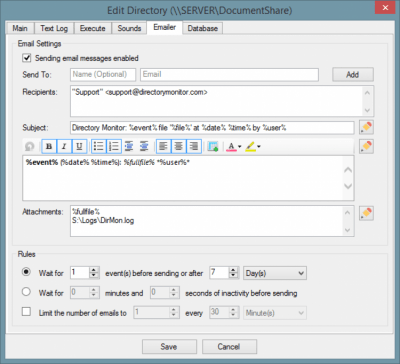
Task: Click the increase indent icon
Action: pyautogui.click(x=144, y=146)
